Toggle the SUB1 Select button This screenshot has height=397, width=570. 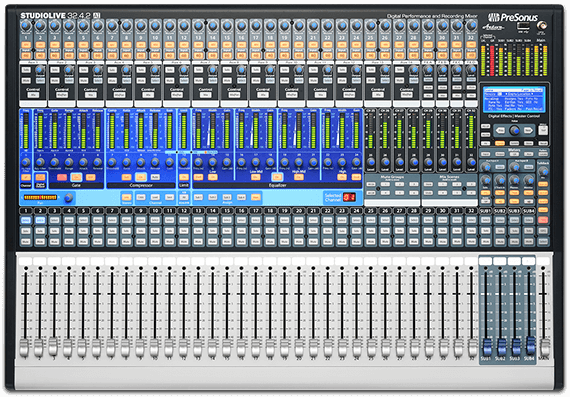point(485,220)
